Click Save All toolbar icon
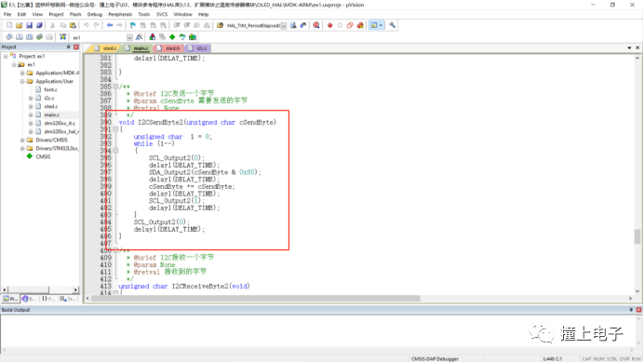Screen dimensions: 644x362 [x=39, y=25]
